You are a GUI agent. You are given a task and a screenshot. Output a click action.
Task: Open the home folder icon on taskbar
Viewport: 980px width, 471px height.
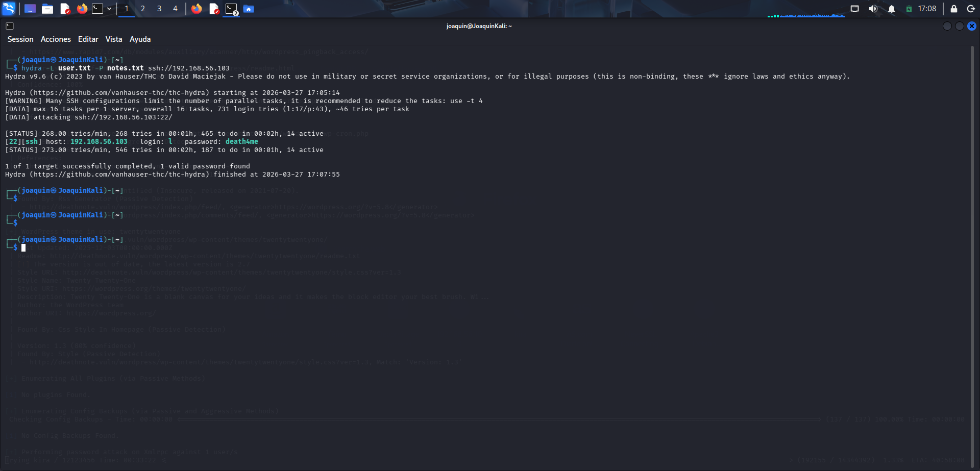point(249,9)
